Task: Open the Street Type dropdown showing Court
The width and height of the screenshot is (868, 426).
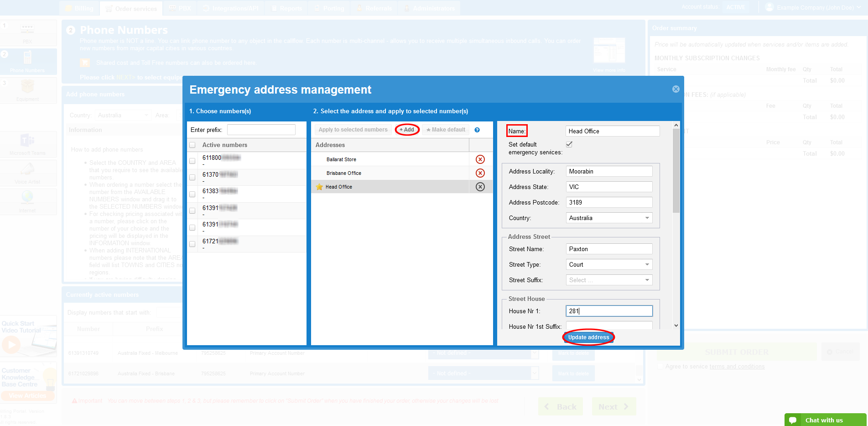Action: 609,265
